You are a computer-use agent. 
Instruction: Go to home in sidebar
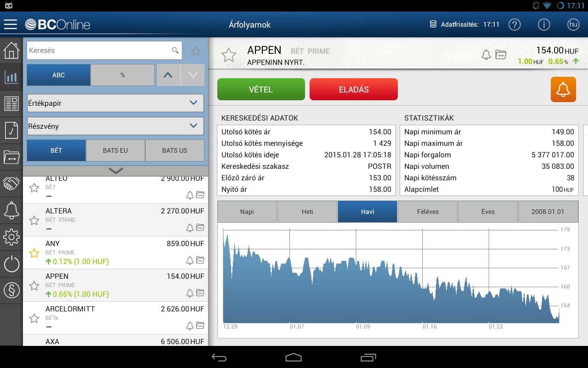[x=11, y=50]
